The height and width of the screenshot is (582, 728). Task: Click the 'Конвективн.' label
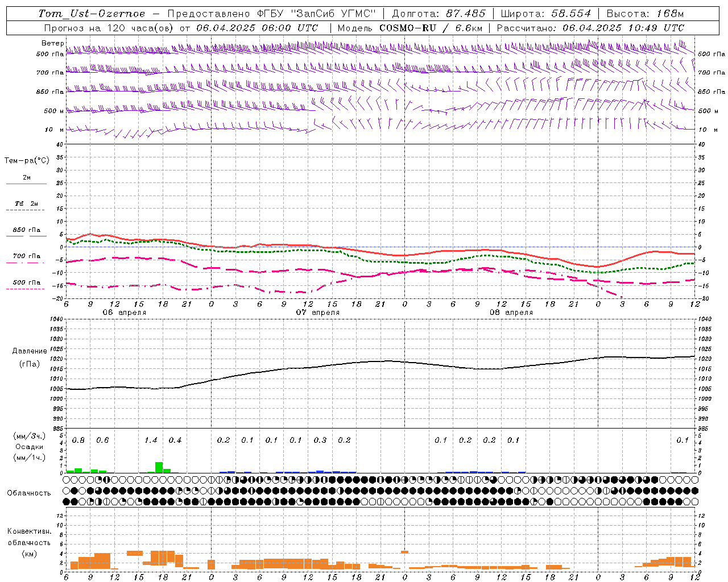click(x=30, y=531)
